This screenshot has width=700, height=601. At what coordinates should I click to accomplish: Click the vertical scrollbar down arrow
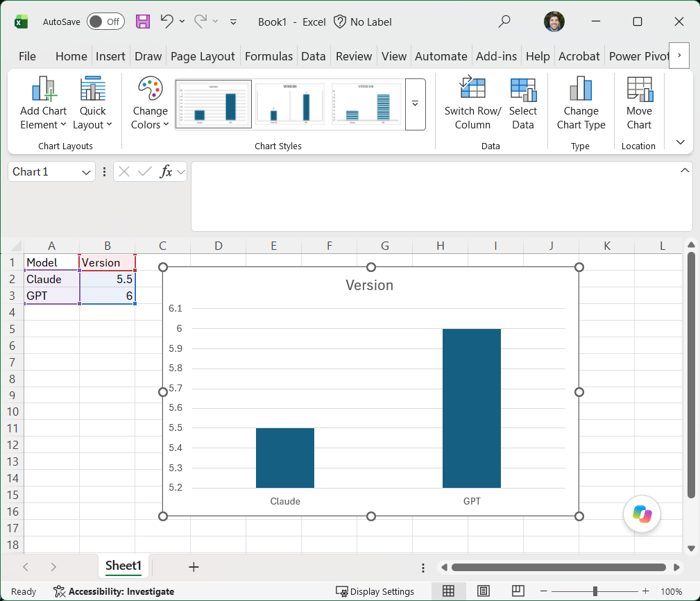691,549
